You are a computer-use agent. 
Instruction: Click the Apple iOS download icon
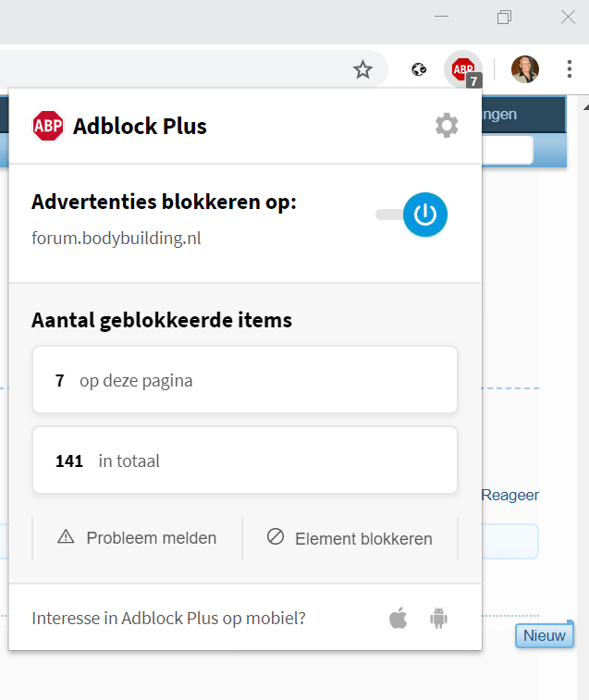pos(399,618)
